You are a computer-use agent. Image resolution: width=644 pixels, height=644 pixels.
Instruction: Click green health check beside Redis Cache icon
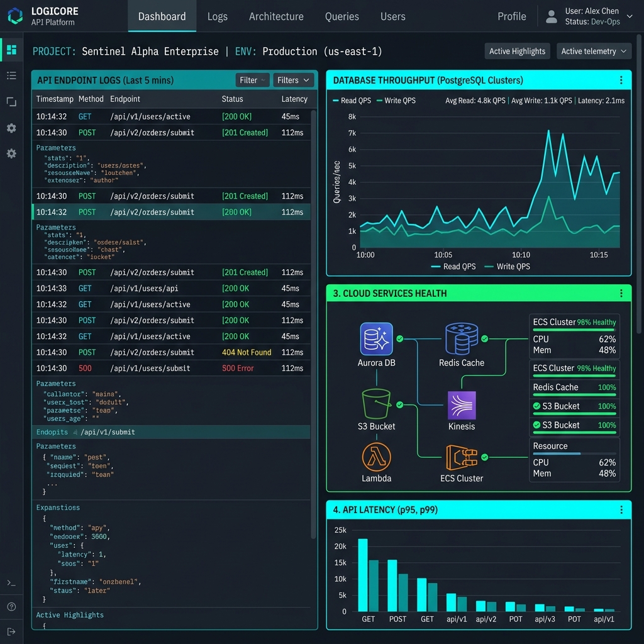[485, 339]
